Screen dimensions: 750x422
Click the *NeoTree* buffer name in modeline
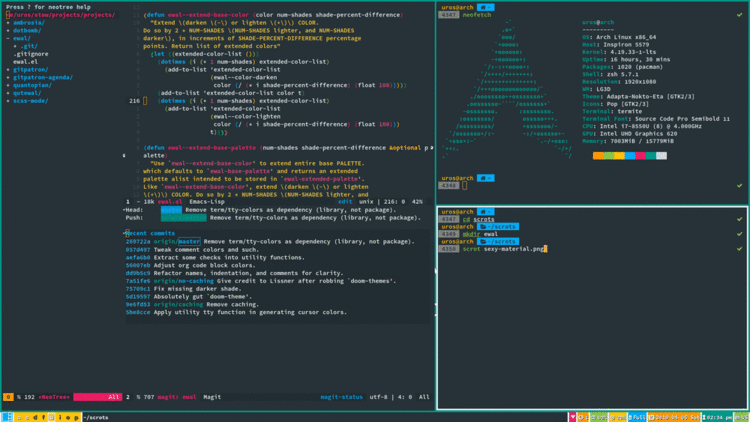point(54,397)
